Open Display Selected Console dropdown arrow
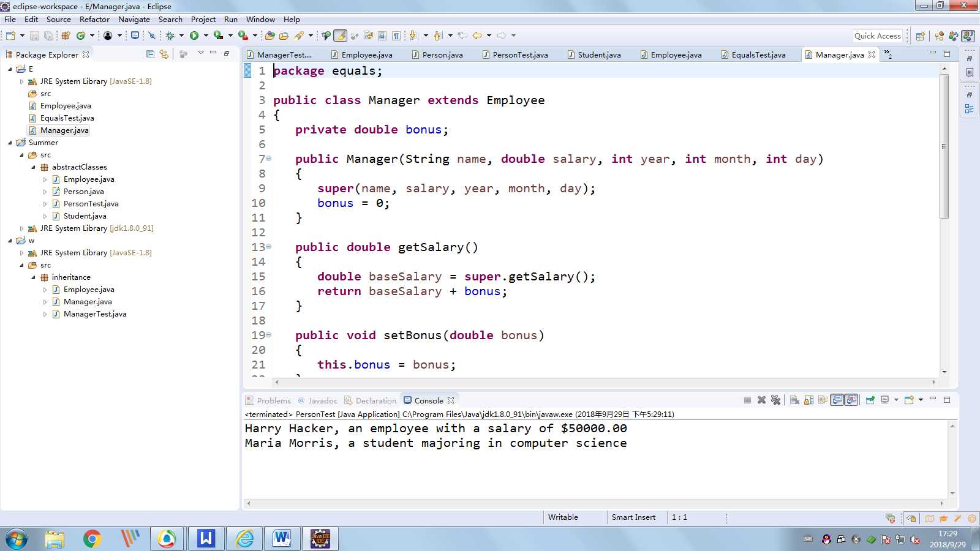Screen dimensions: 980x551 point(896,400)
